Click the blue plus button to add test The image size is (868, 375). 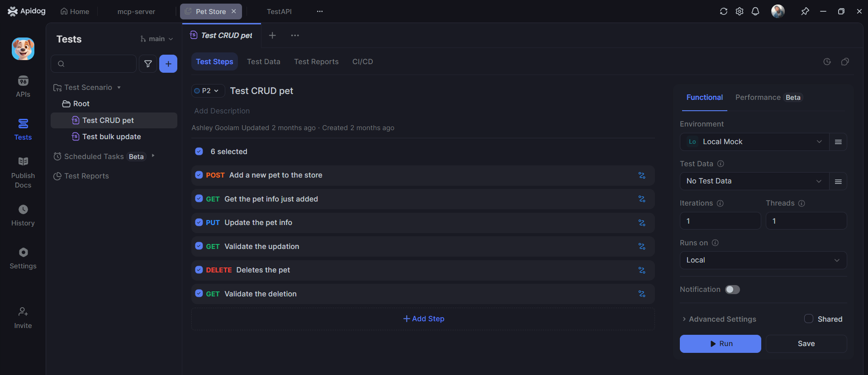pyautogui.click(x=168, y=64)
